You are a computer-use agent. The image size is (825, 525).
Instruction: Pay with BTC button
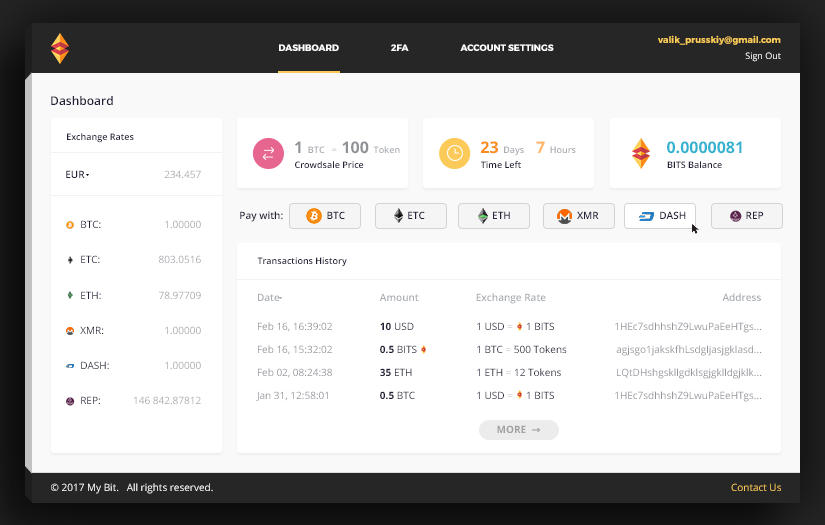pyautogui.click(x=325, y=216)
